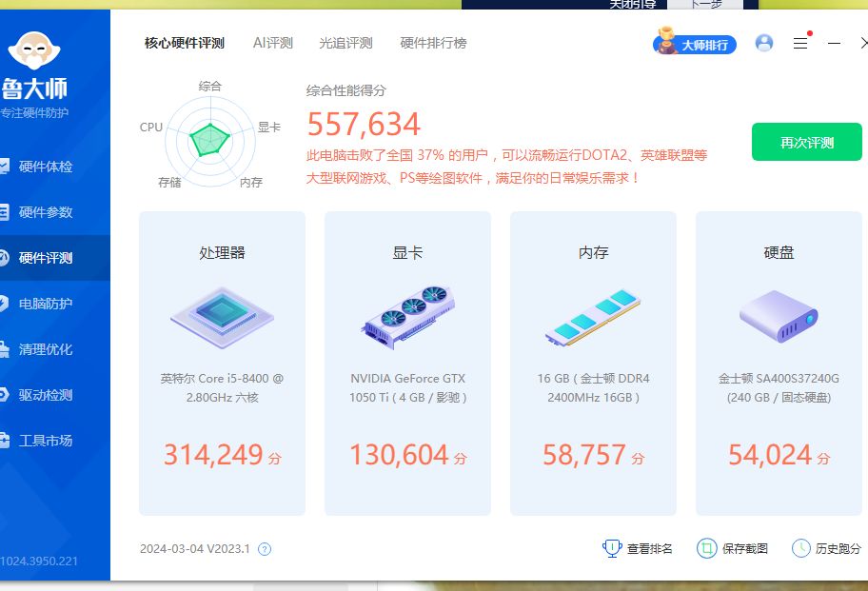Open the 历史跑分 link
The image size is (868, 591).
(838, 548)
